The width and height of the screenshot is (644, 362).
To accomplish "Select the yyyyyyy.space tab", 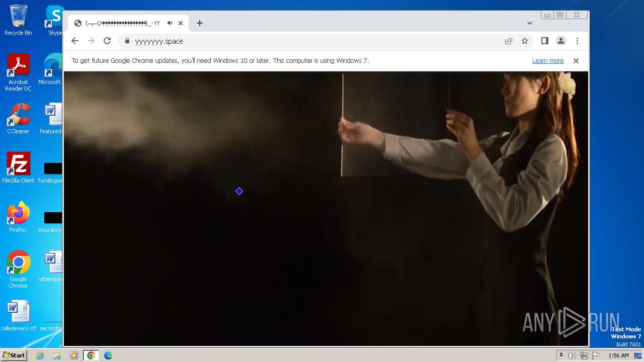I will coord(128,23).
